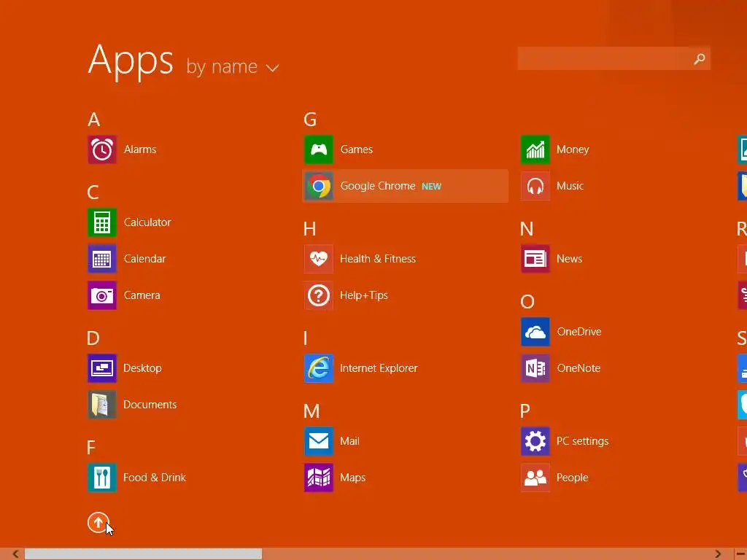The width and height of the screenshot is (747, 560).
Task: Click the letter I group header
Action: 306,338
